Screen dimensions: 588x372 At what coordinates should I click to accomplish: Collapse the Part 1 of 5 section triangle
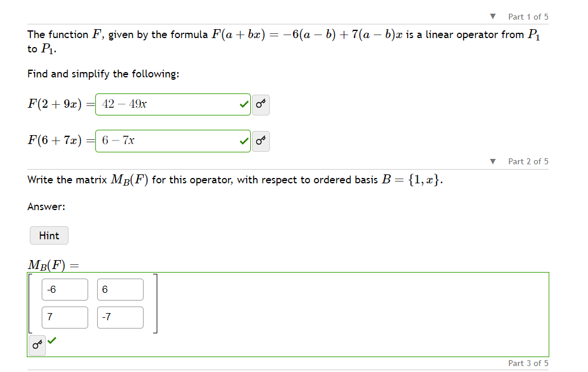[492, 17]
